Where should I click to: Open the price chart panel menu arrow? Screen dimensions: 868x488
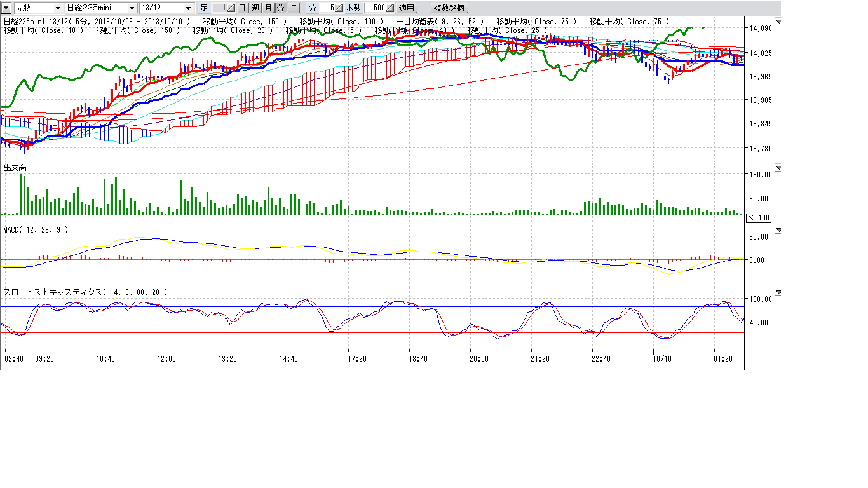(778, 22)
